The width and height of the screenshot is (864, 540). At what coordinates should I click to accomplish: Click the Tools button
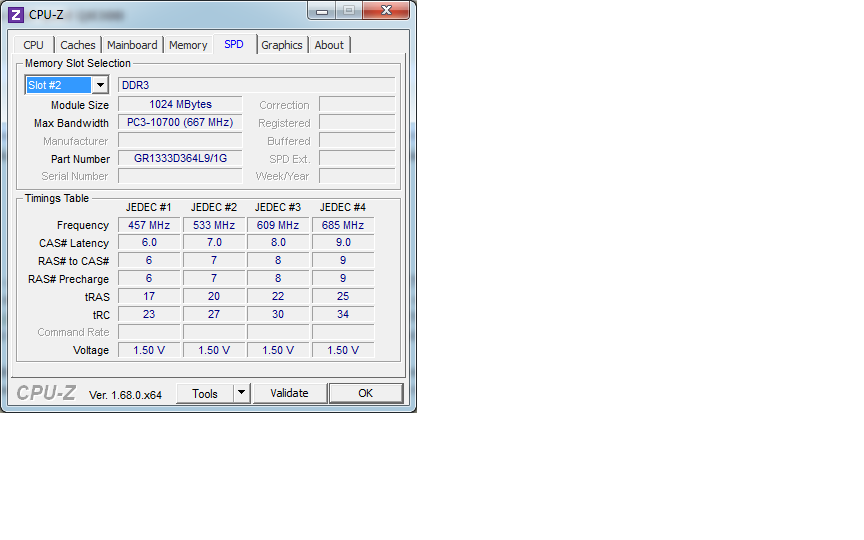pos(205,393)
